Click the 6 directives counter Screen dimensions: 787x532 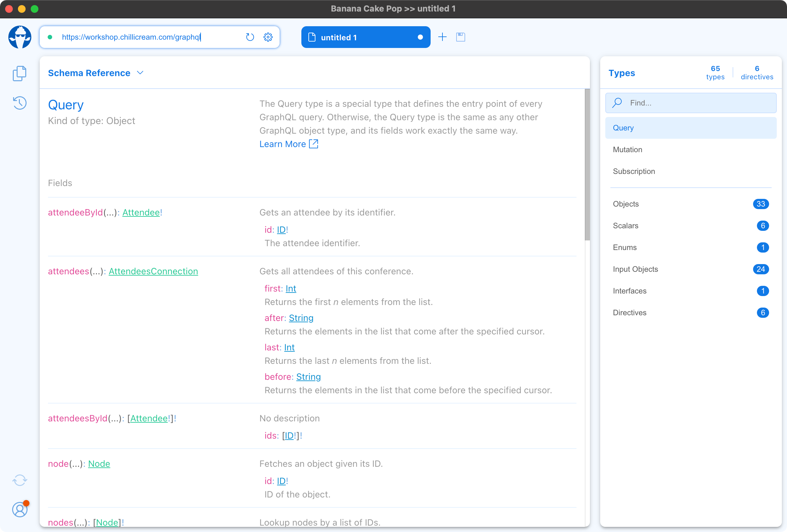point(757,73)
